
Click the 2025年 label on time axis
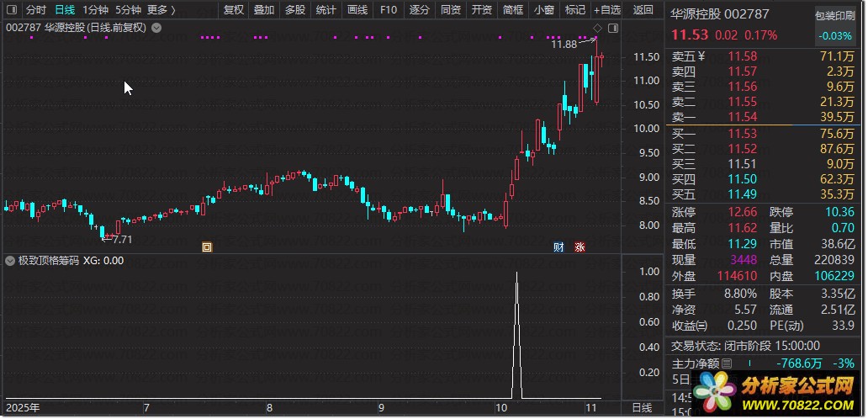[23, 408]
